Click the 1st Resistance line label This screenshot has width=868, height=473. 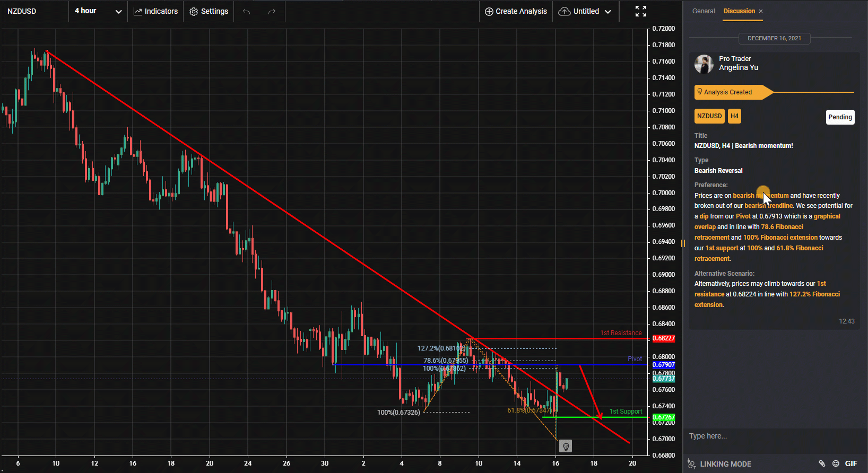click(621, 333)
